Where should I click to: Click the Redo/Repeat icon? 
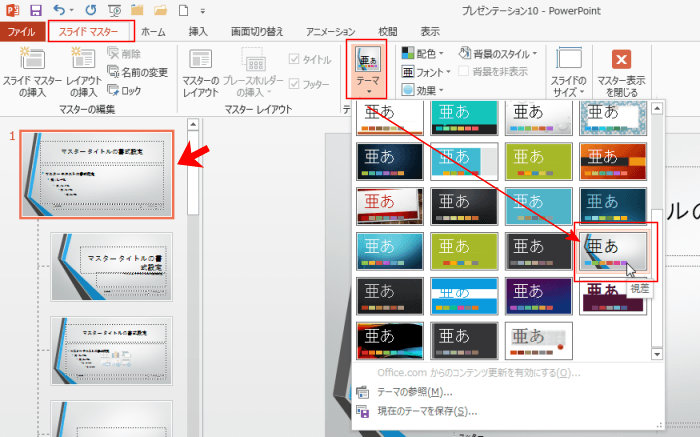[91, 10]
